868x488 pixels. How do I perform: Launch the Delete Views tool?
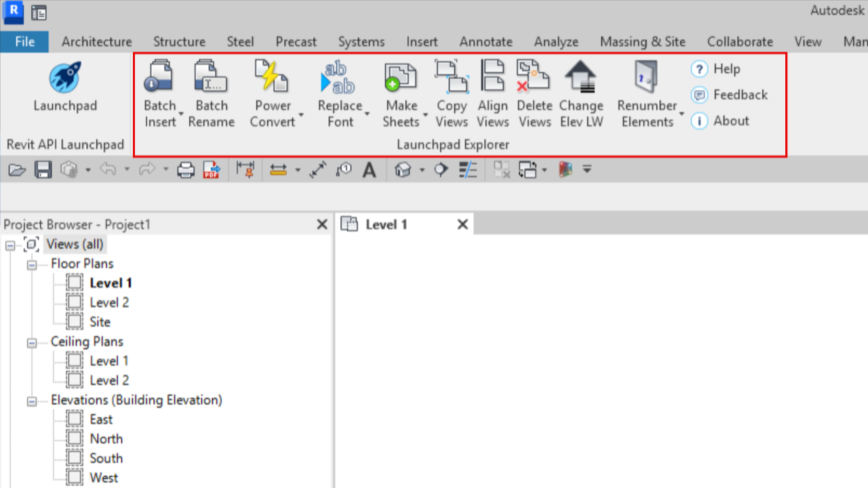point(534,93)
